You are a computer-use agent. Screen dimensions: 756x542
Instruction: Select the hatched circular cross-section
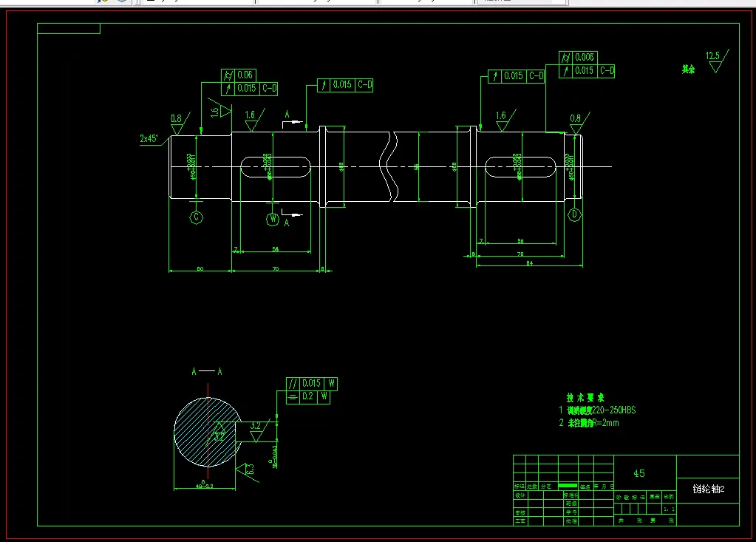208,432
